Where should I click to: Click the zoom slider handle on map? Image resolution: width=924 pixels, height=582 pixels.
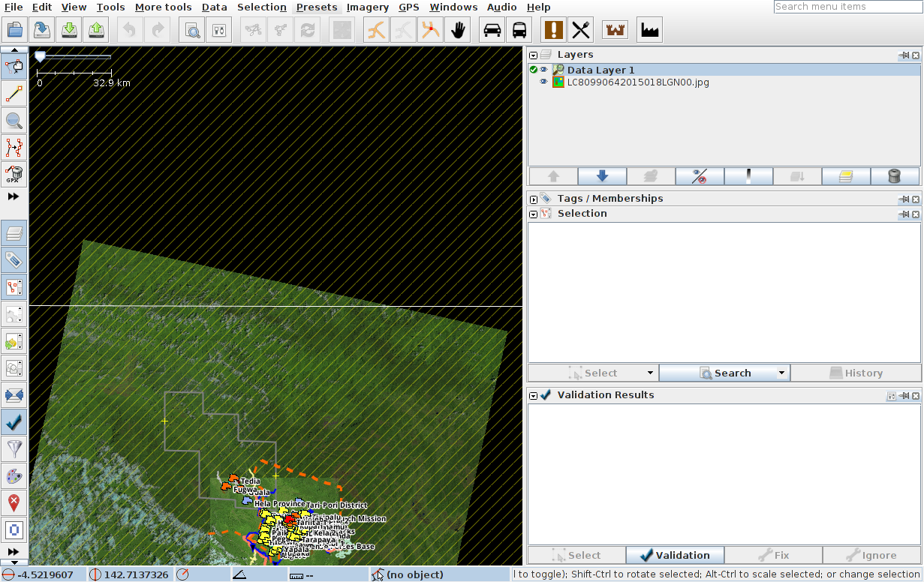click(41, 56)
